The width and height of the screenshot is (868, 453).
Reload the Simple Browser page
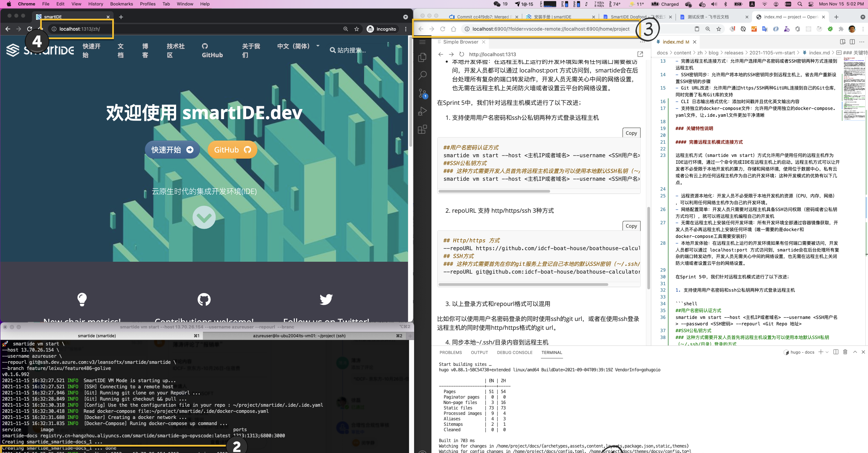[461, 54]
